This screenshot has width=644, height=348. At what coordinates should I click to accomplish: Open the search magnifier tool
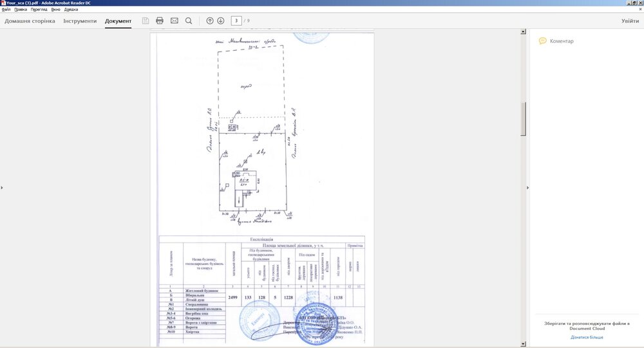point(189,21)
